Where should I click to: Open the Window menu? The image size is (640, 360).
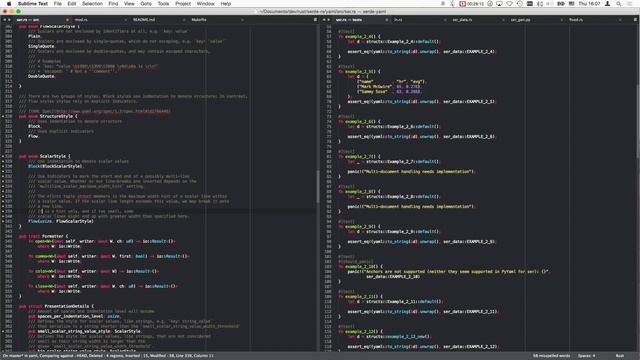tap(205, 4)
